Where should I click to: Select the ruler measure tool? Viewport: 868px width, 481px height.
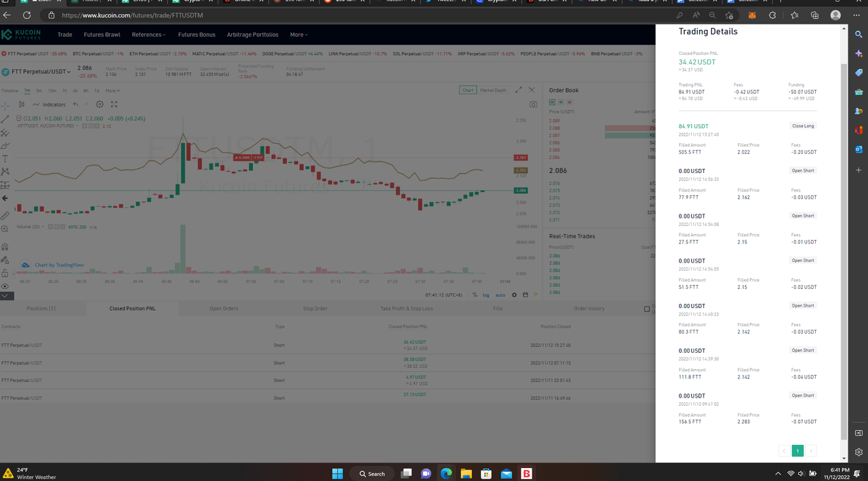point(5,216)
